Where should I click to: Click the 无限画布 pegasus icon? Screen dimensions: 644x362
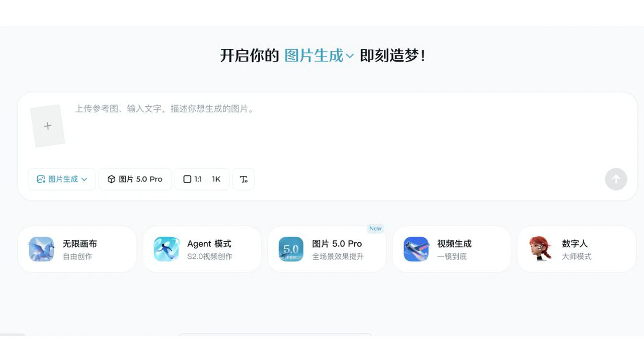41,249
